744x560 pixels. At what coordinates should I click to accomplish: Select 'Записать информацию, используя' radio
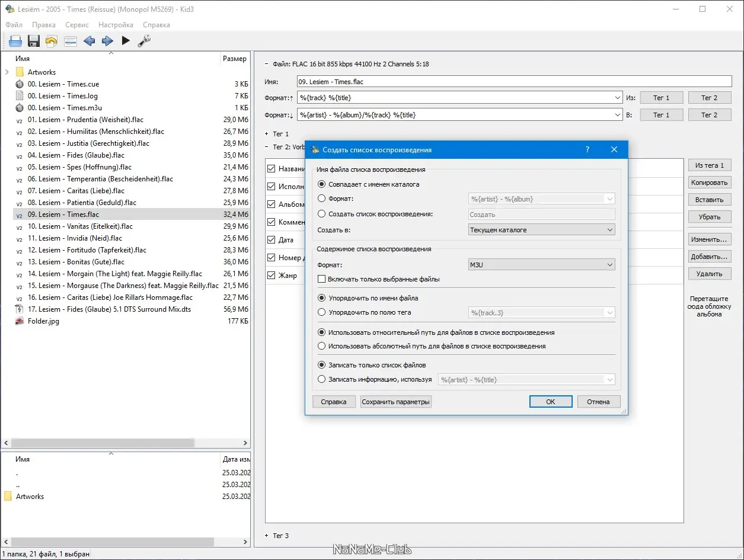(x=322, y=379)
